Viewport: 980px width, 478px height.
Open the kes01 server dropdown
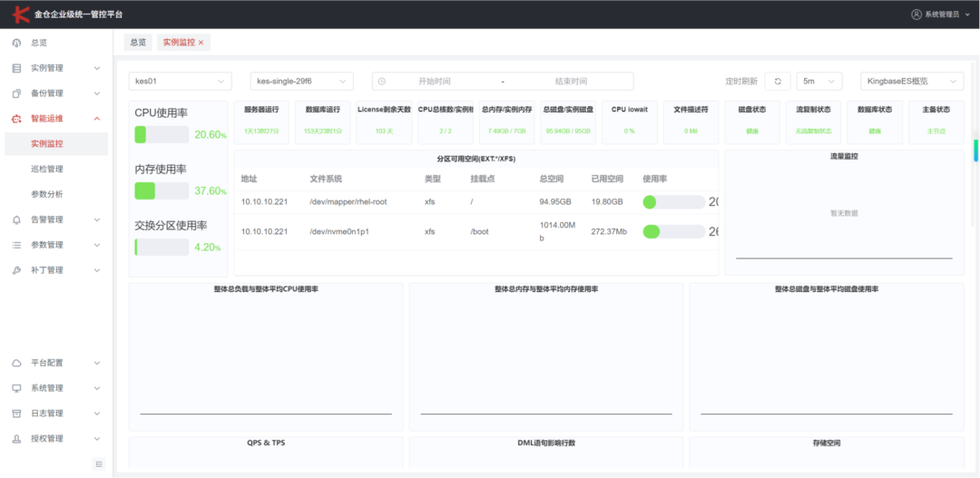tap(180, 82)
